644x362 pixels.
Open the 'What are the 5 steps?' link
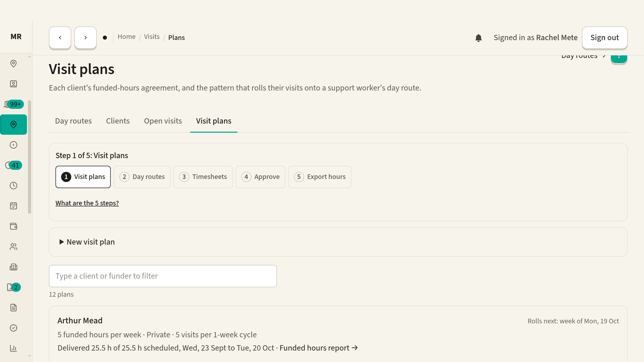[87, 203]
